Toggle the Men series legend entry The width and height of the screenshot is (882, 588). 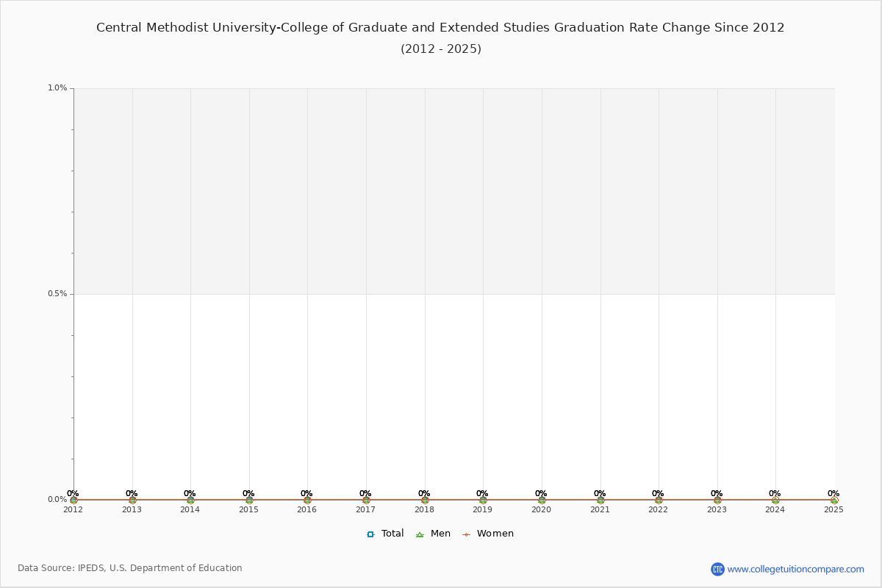(433, 534)
